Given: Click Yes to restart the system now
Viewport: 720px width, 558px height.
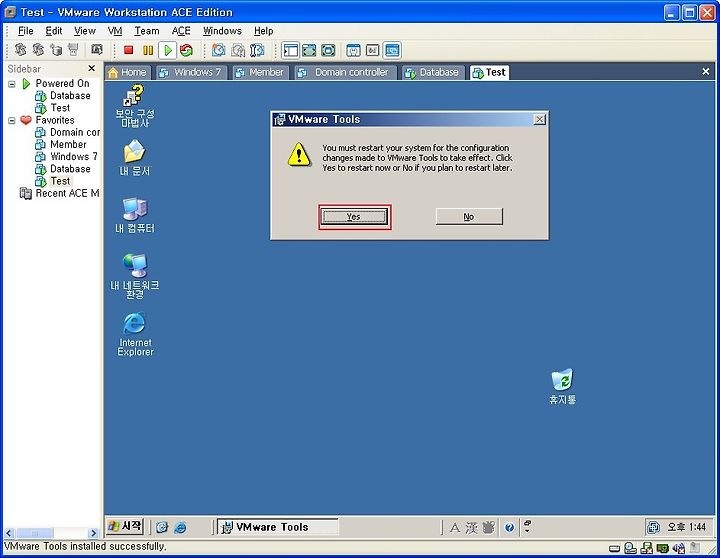Looking at the screenshot, I should 354,217.
